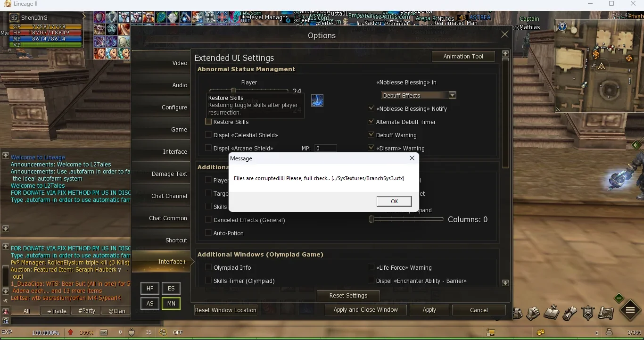Open the Skills book icon
The image size is (644, 340).
pos(552,312)
